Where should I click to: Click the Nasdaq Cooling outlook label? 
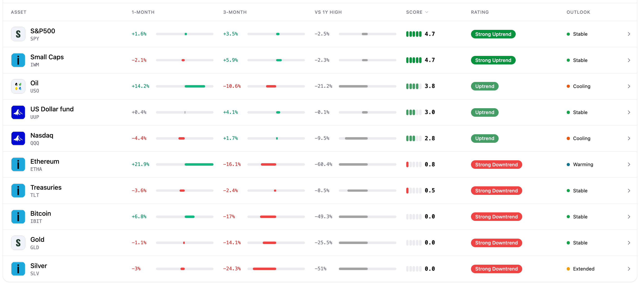pos(582,138)
